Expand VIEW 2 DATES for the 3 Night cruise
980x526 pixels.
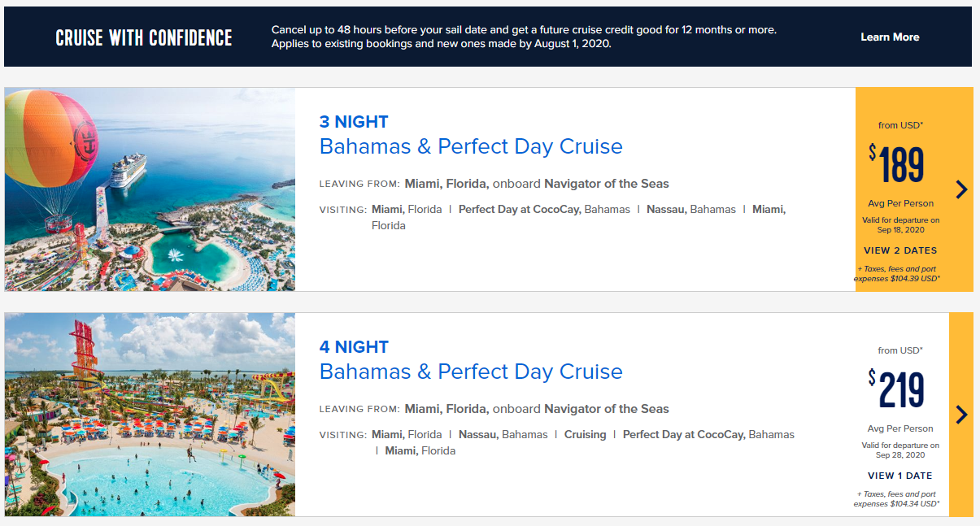tap(900, 250)
